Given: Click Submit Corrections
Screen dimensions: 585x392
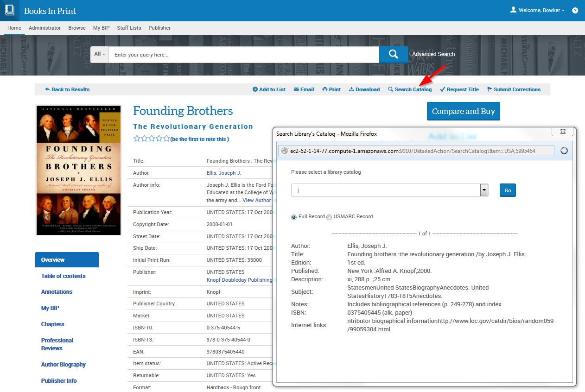Looking at the screenshot, I should coord(514,89).
